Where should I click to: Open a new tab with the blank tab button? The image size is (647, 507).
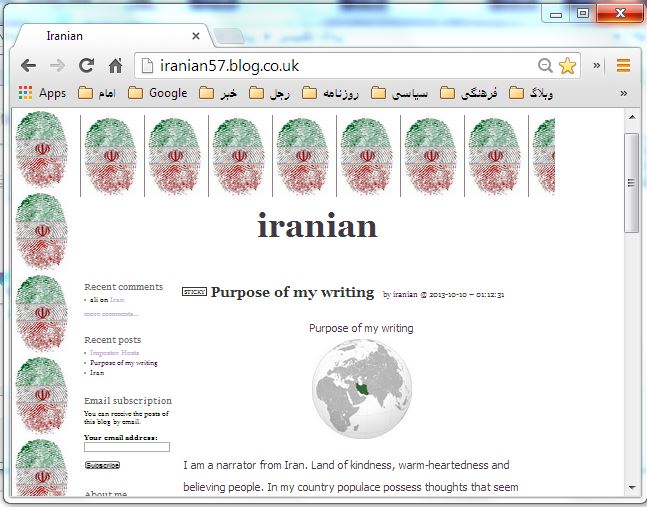tap(229, 36)
